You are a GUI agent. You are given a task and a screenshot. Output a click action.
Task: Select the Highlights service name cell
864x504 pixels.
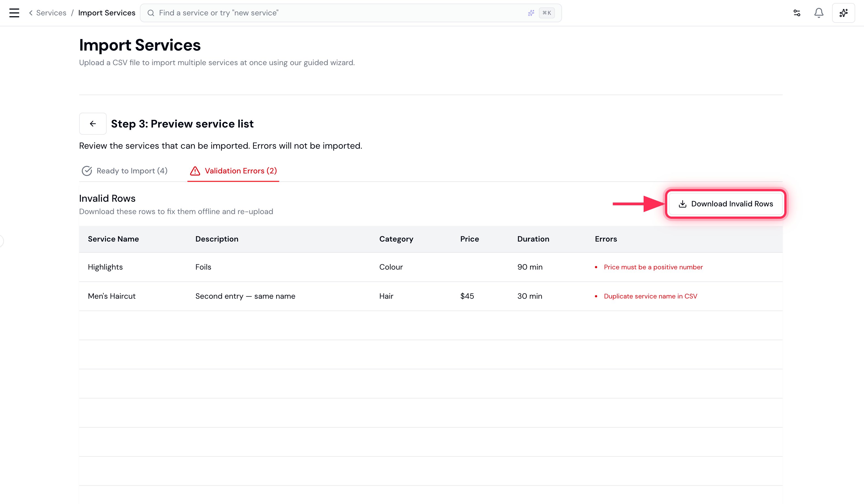[105, 267]
